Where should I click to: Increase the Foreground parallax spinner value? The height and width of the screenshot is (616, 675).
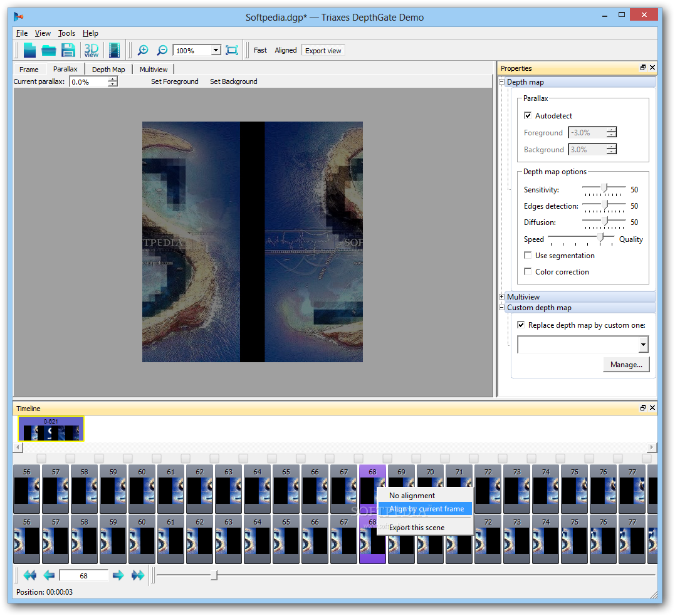611,130
